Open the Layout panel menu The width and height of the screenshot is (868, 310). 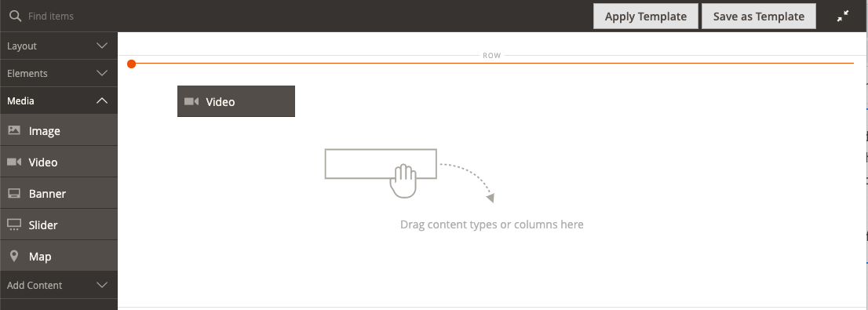click(x=59, y=46)
